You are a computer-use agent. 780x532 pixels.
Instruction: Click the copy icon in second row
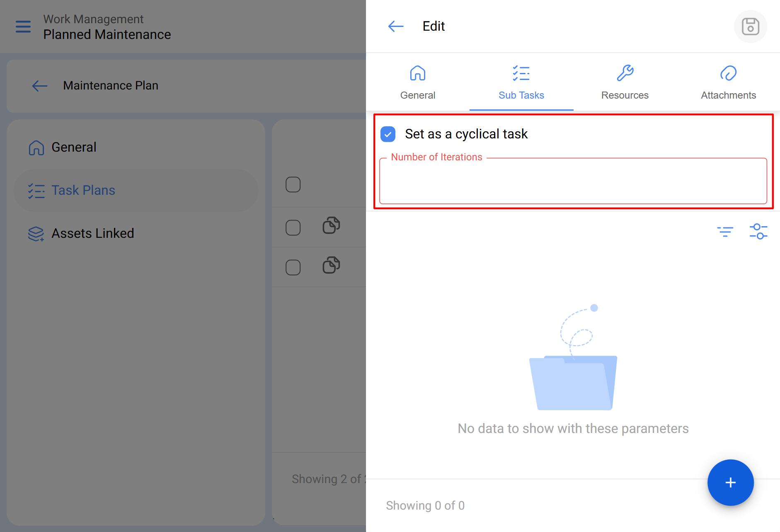click(x=331, y=266)
